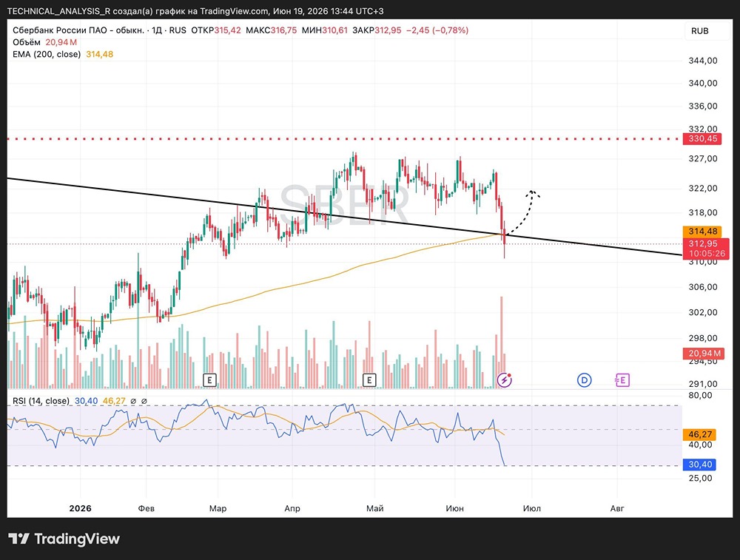
Task: Select the EMA (200, close) indicator legend
Action: point(47,54)
